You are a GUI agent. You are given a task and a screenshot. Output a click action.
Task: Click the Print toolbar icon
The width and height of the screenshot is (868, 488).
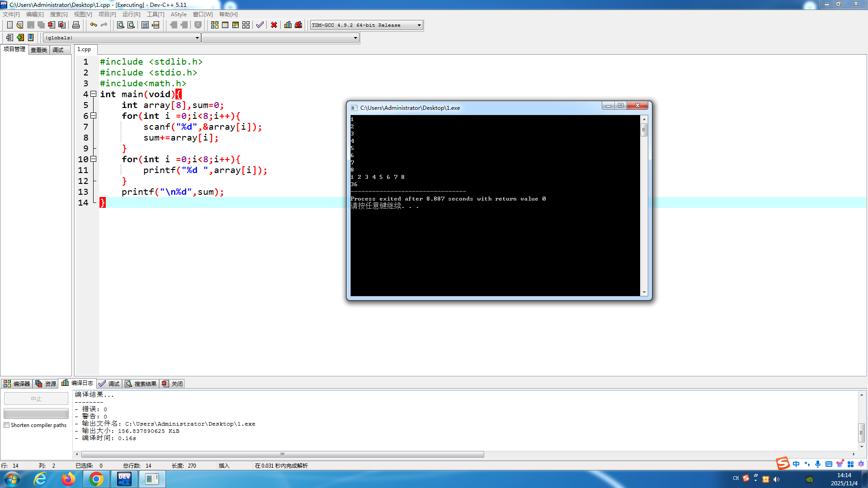pyautogui.click(x=76, y=25)
